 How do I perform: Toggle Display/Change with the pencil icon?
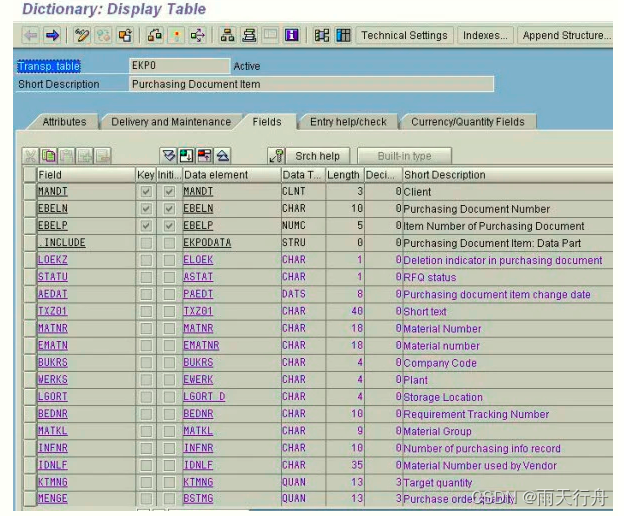82,35
